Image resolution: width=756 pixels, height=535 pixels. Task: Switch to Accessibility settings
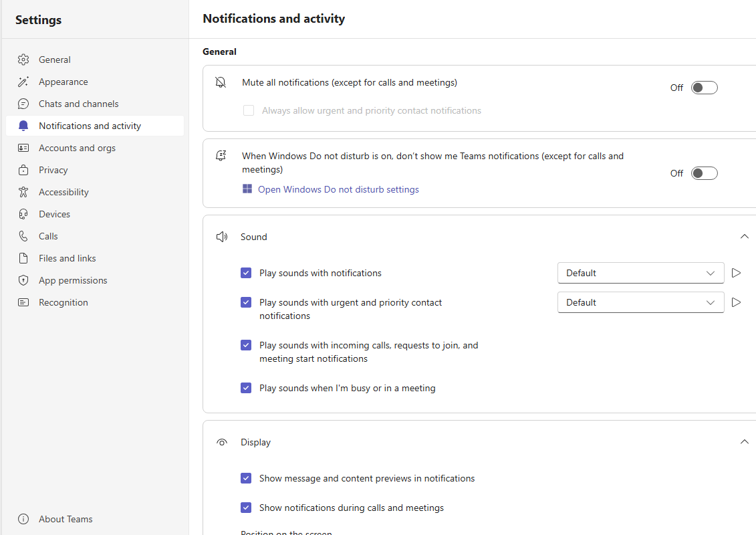pos(63,191)
